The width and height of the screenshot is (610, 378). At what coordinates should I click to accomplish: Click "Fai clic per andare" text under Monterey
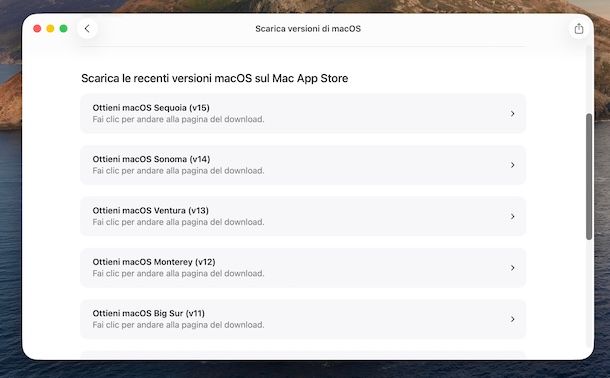click(x=128, y=273)
